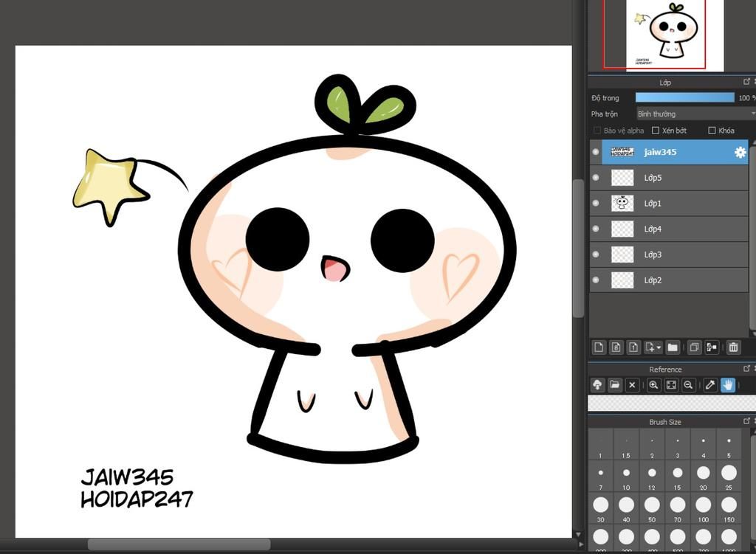This screenshot has height=554, width=756.
Task: Open reference image from cloud
Action: coord(597,385)
